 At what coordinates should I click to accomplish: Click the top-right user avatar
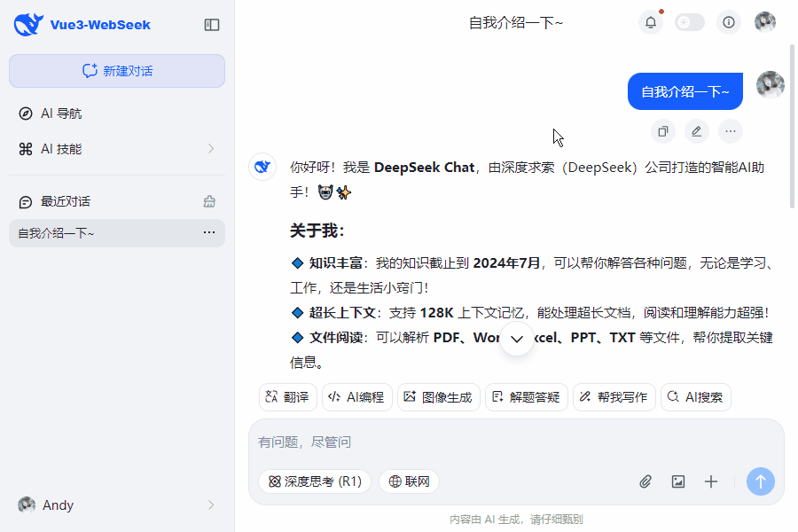pos(765,22)
